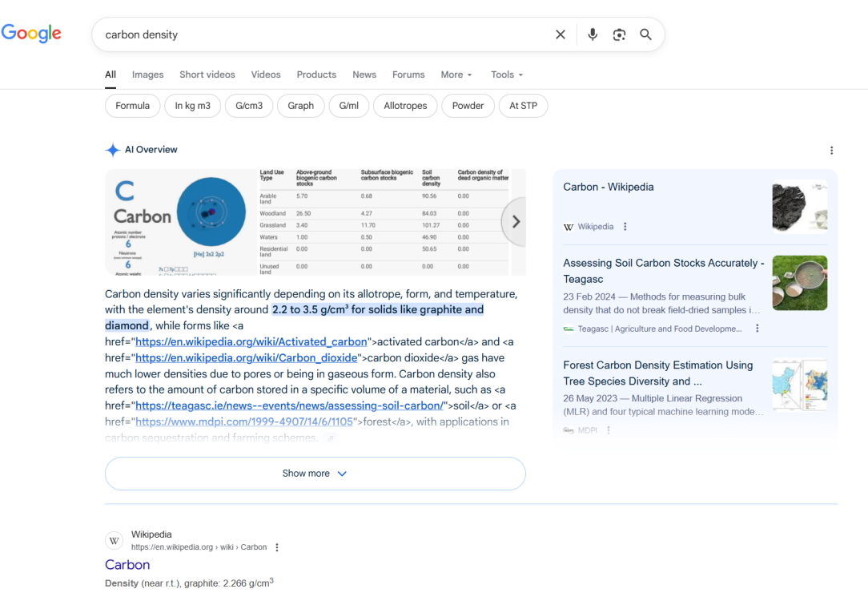Screen dimensions: 868x597
Task: Expand AI Overview with Show more
Action: point(315,474)
